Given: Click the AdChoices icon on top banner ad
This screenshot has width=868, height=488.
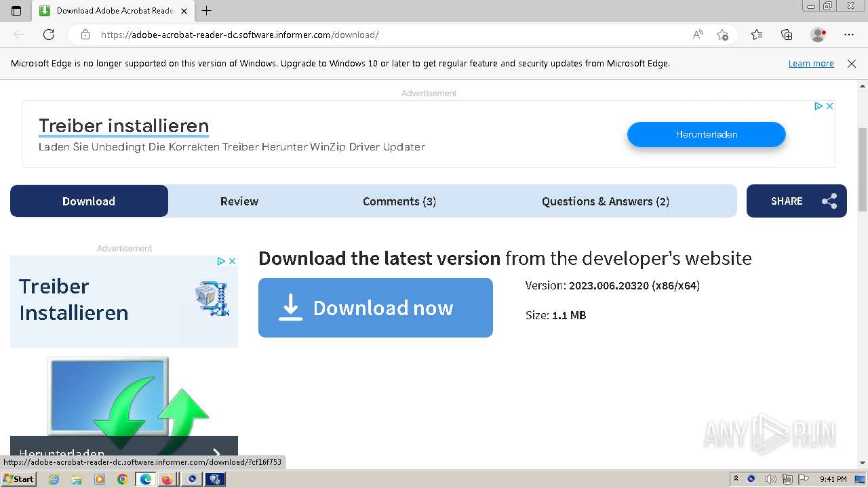Looking at the screenshot, I should click(818, 106).
